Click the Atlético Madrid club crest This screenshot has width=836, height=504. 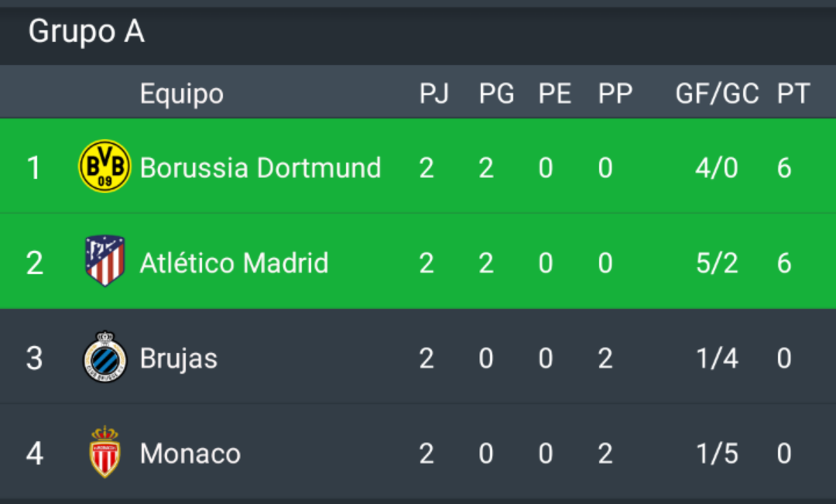coord(105,261)
